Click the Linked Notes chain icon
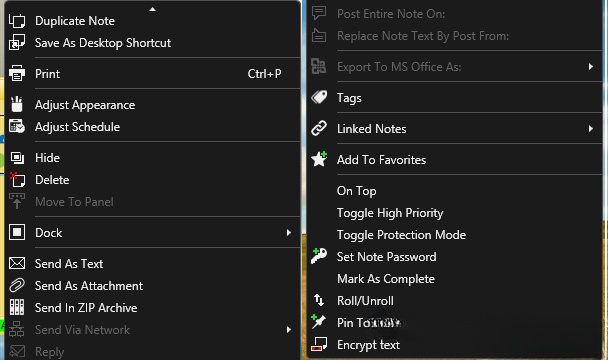Image resolution: width=608 pixels, height=360 pixels. [319, 128]
